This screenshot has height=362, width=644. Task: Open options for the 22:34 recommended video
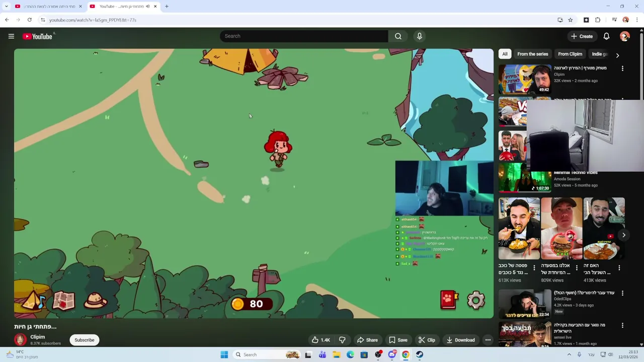(622, 293)
